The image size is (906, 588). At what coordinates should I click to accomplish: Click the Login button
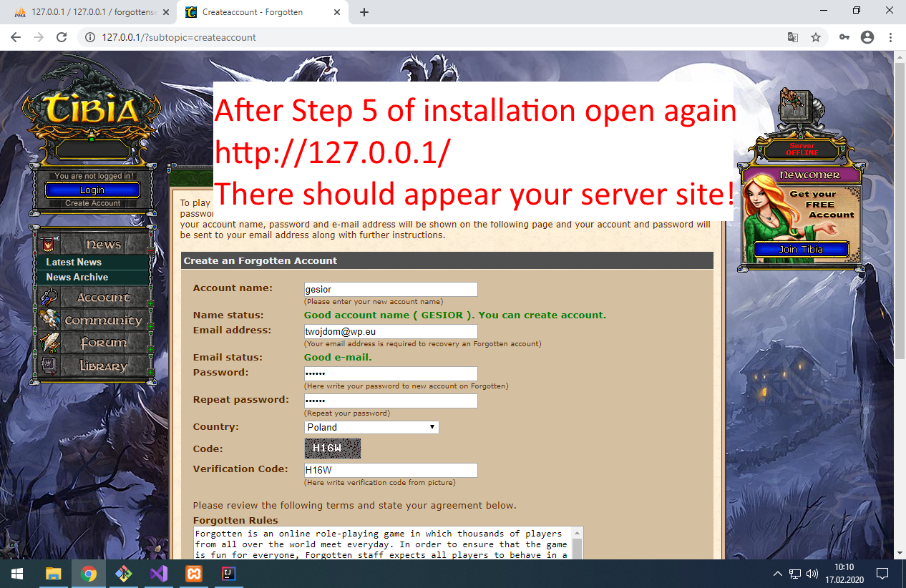tap(92, 189)
